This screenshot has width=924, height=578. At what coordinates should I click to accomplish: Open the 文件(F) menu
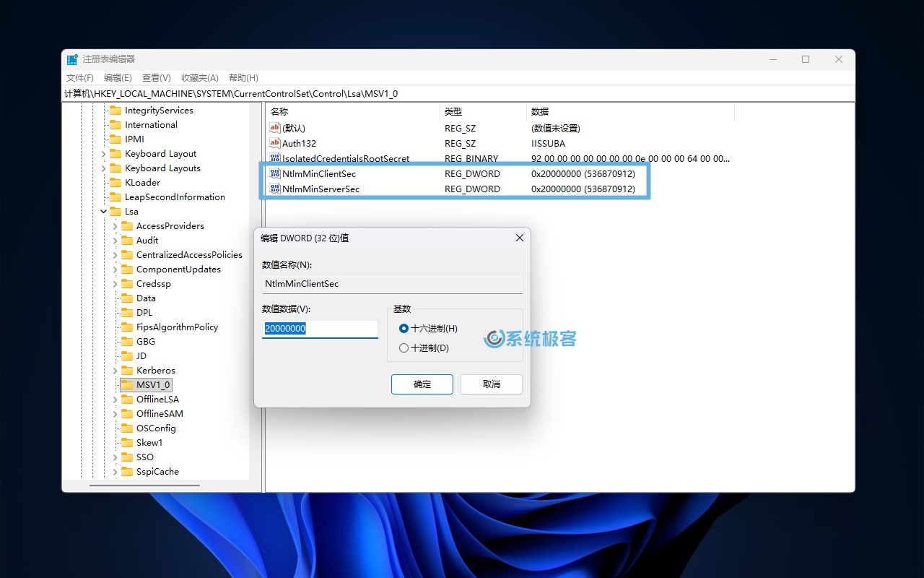pos(80,78)
